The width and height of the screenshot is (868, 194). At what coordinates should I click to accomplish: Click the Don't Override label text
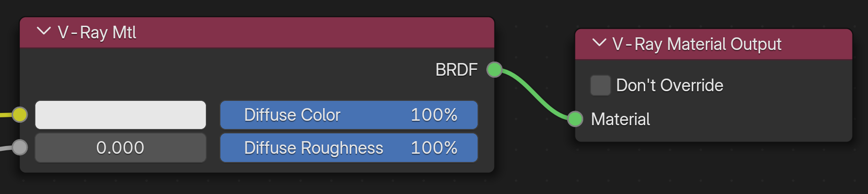pyautogui.click(x=669, y=85)
